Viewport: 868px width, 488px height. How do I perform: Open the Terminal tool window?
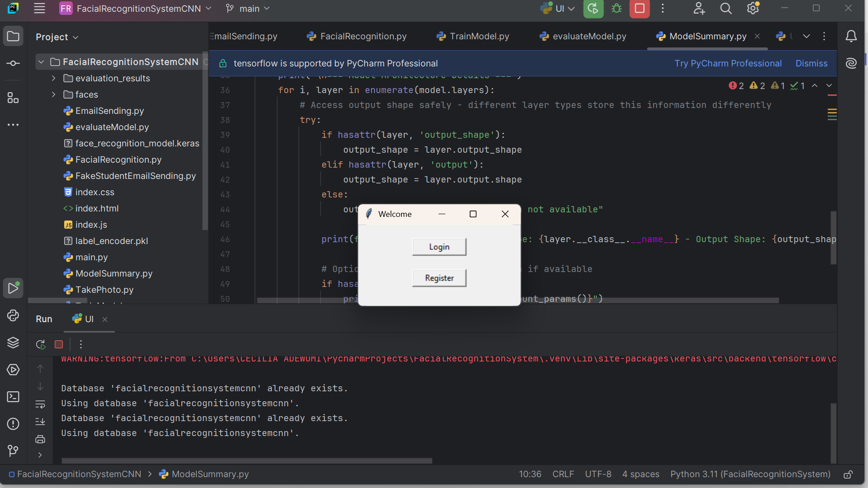pos(13,397)
